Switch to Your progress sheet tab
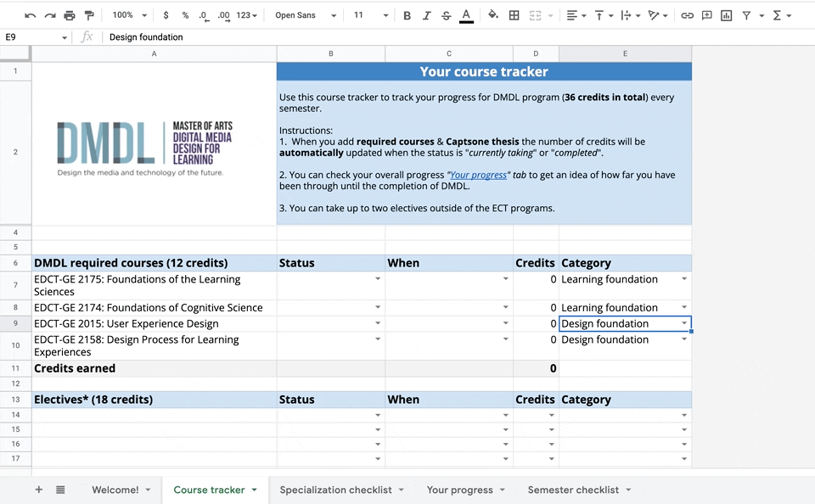 click(x=459, y=490)
